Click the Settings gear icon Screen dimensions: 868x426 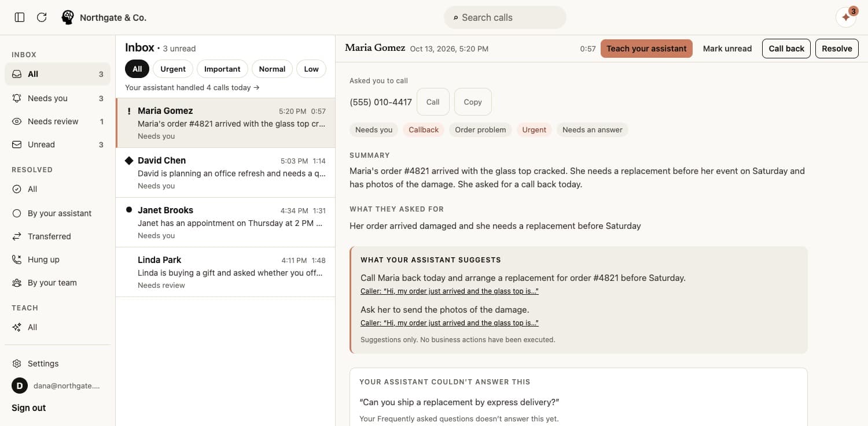tap(17, 364)
